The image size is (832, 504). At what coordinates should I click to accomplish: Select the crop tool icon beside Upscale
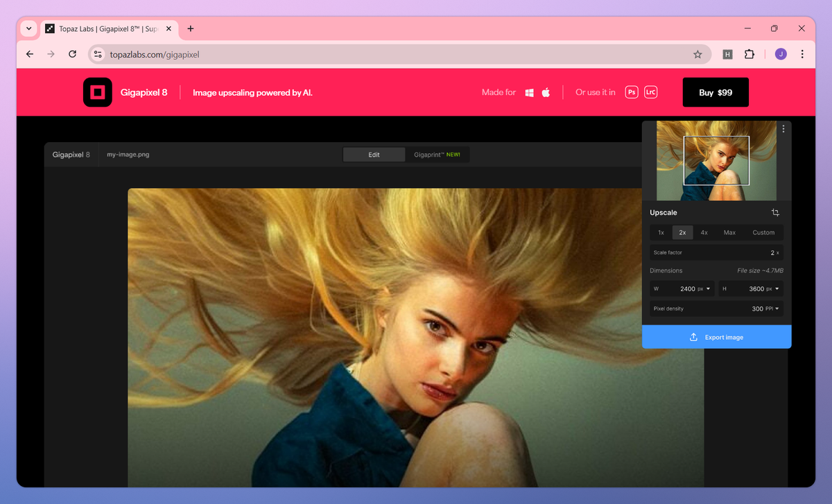point(775,213)
